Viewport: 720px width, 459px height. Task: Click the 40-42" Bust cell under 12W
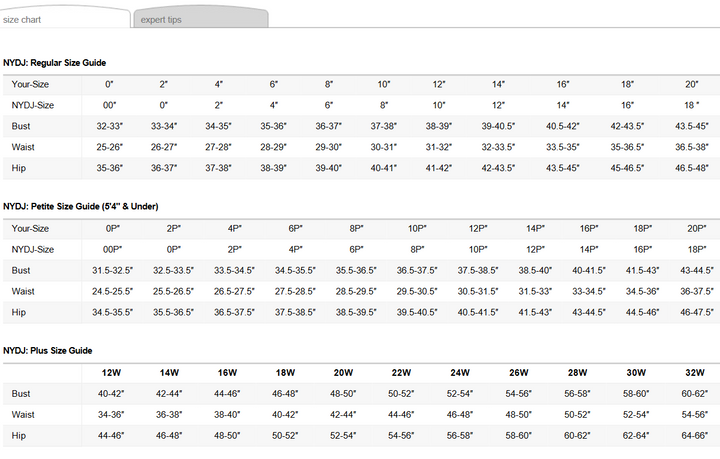[111, 394]
